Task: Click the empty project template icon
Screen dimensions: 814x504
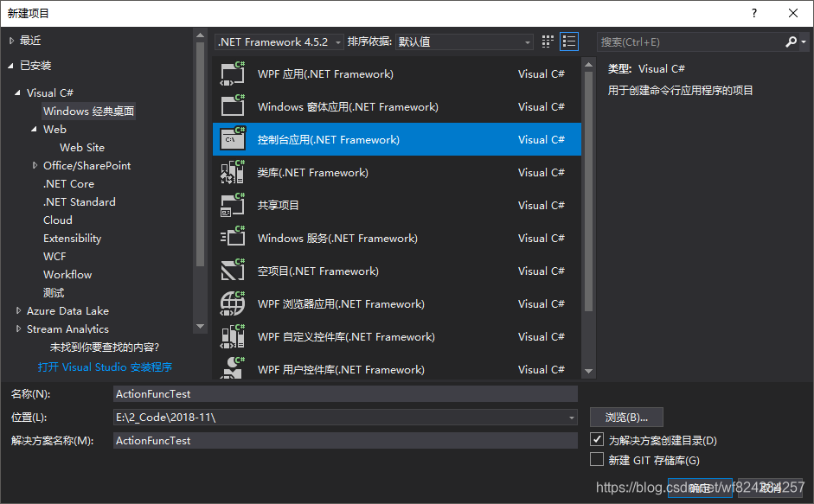Action: [232, 271]
